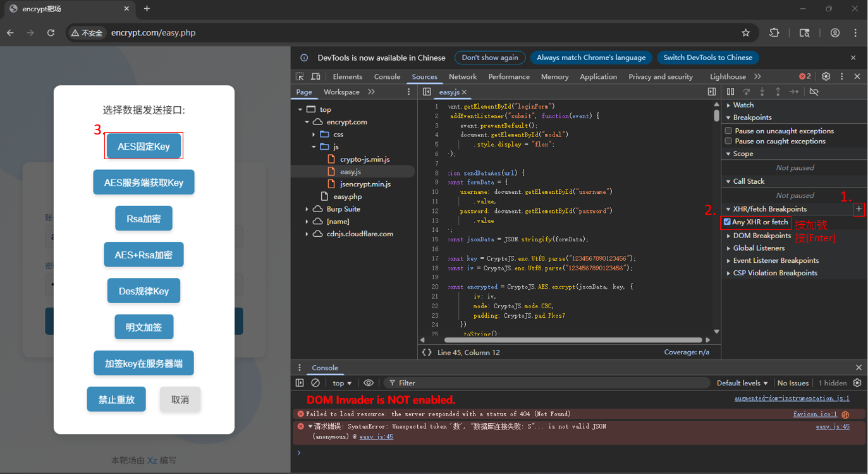Open console live expression eye icon

[369, 383]
